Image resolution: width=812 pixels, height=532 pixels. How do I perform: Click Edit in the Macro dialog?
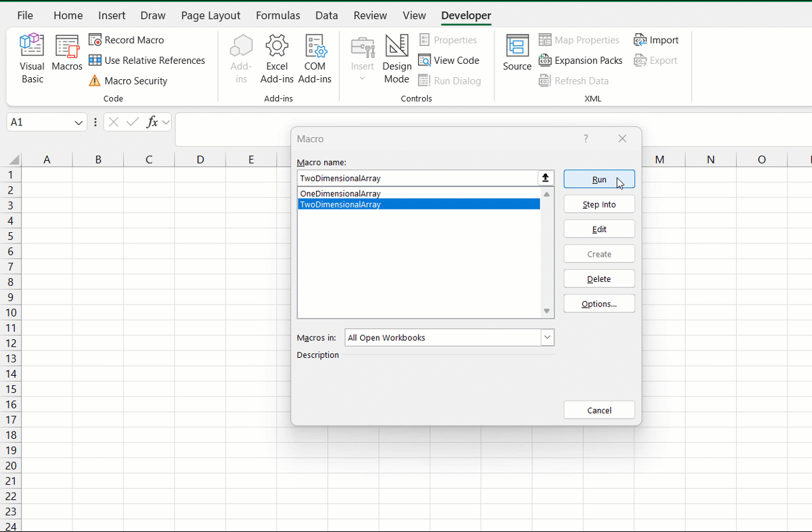599,229
